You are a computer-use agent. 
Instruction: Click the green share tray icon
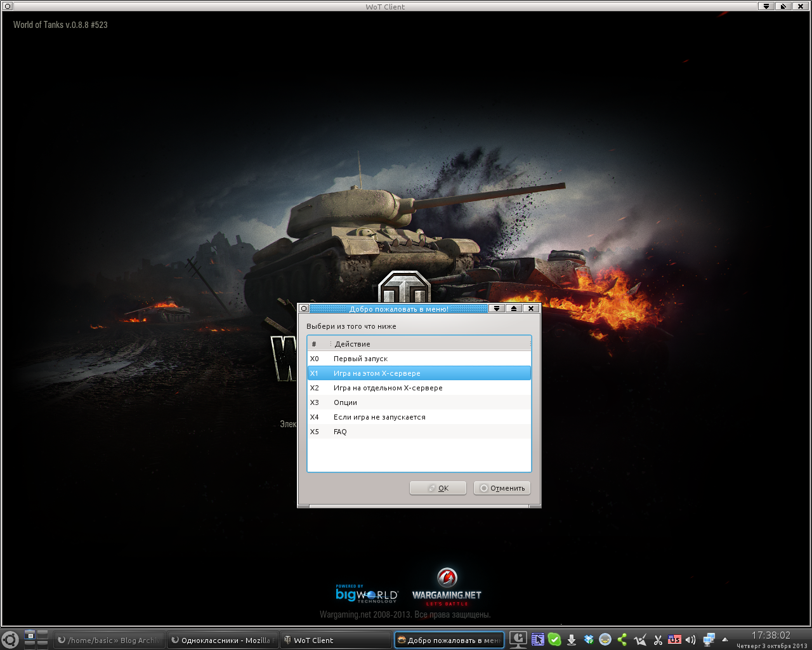click(622, 640)
